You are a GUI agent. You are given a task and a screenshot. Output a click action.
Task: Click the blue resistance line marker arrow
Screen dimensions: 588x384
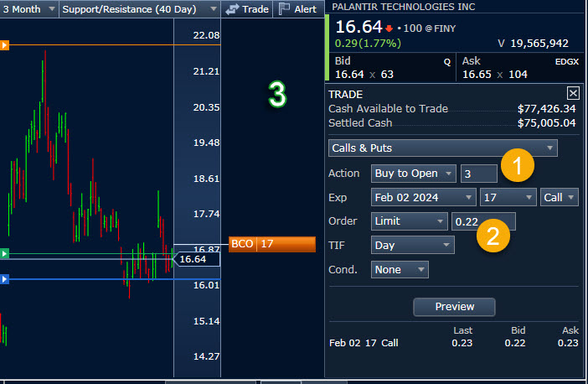pyautogui.click(x=4, y=279)
